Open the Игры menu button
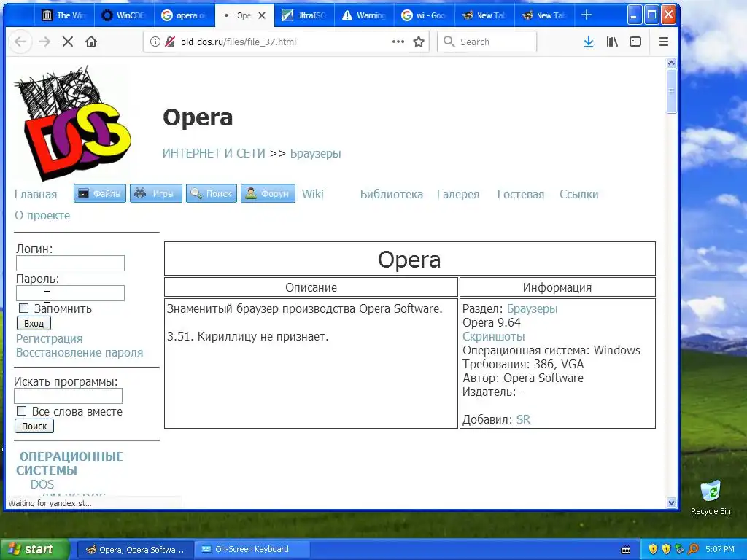 point(156,193)
